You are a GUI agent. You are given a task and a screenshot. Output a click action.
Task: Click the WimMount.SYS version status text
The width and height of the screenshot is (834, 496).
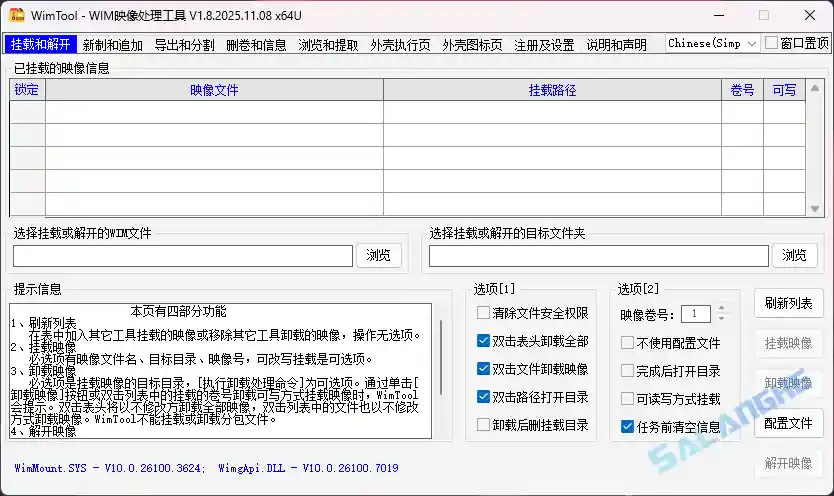click(x=109, y=468)
